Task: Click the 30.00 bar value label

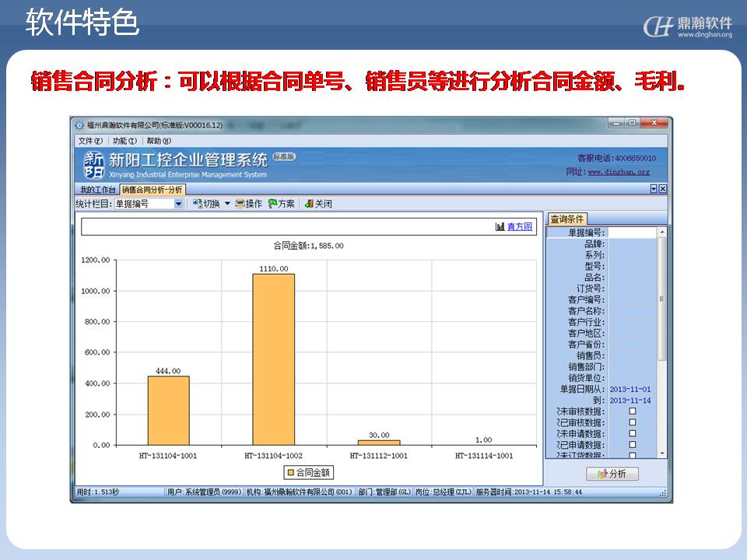Action: pyautogui.click(x=379, y=436)
